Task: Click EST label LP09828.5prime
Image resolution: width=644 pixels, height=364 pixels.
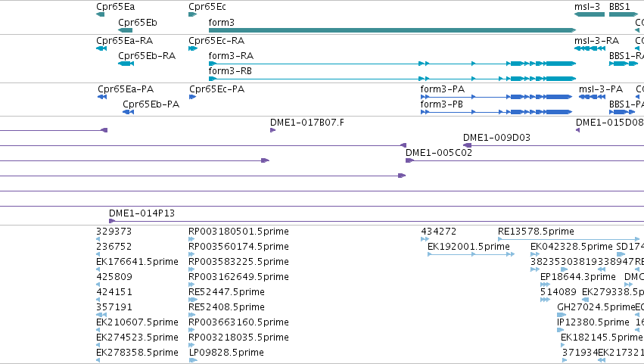Action: [x=226, y=353]
